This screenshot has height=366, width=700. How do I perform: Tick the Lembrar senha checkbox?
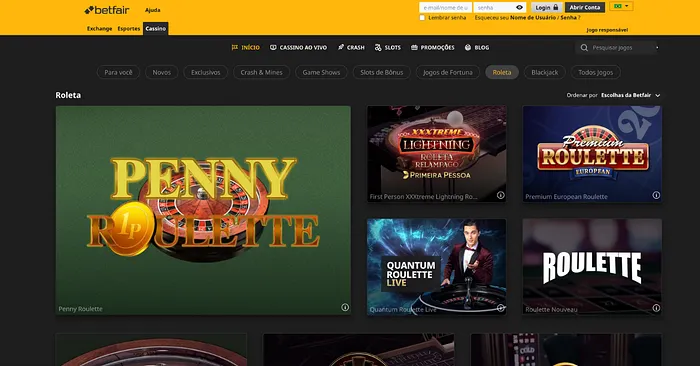pyautogui.click(x=422, y=18)
